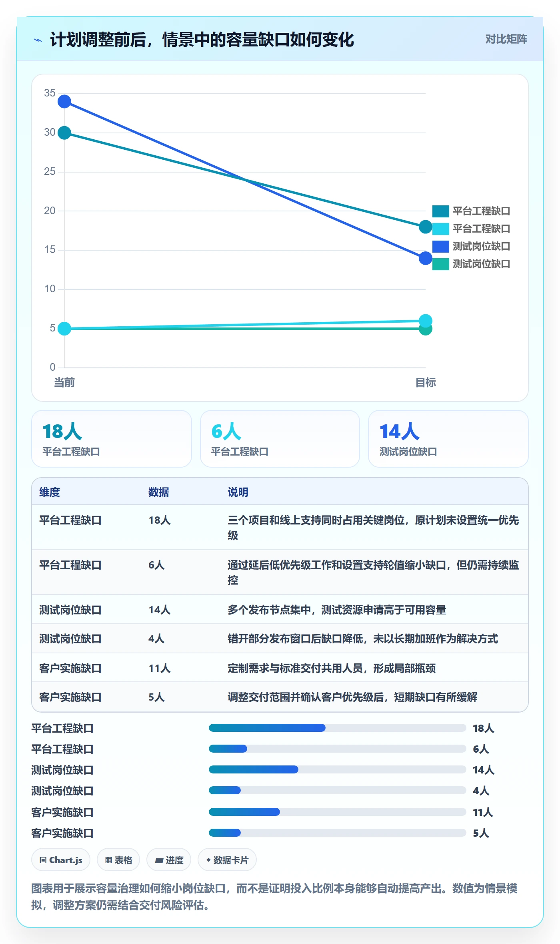Click the 维度 column header
The height and width of the screenshot is (944, 560).
(x=50, y=492)
